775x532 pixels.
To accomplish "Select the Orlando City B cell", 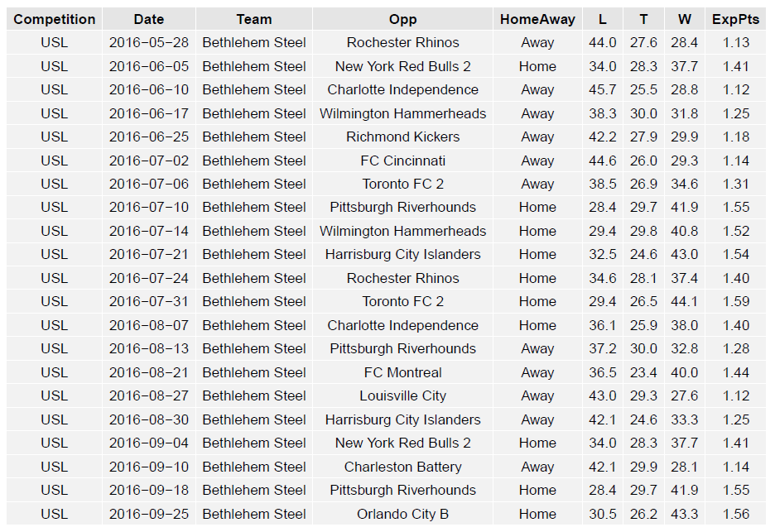I will click(x=402, y=514).
